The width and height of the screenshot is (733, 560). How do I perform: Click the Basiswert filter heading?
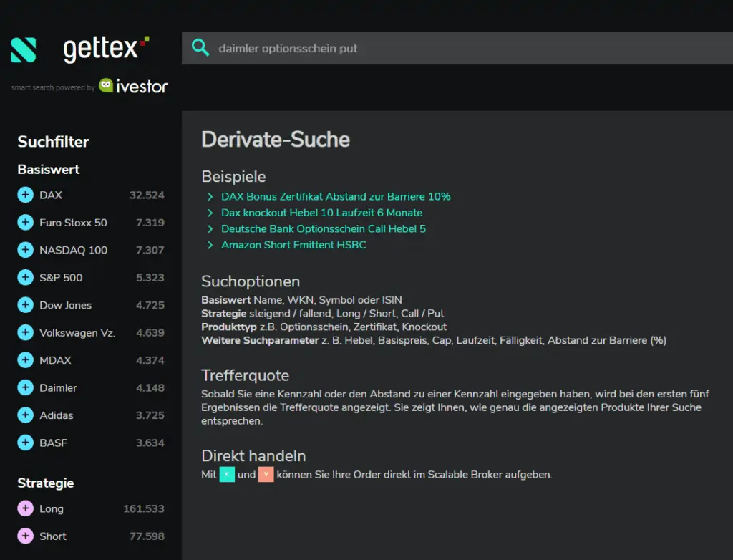(48, 169)
